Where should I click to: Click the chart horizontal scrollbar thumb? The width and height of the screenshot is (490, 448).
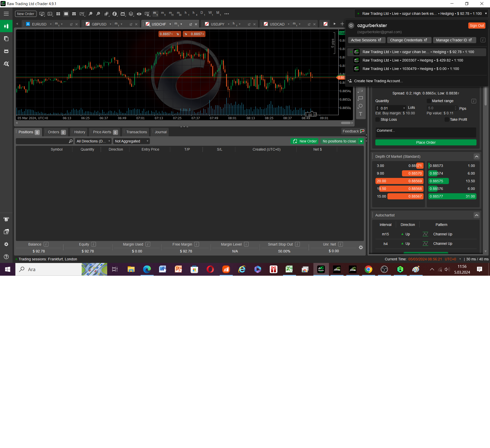point(346,123)
